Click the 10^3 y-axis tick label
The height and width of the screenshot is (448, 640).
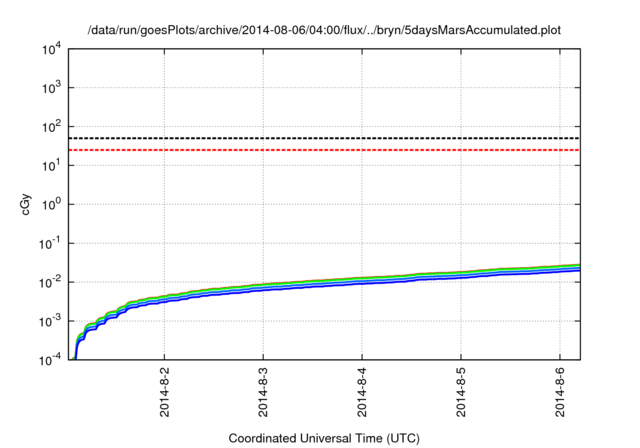click(51, 88)
